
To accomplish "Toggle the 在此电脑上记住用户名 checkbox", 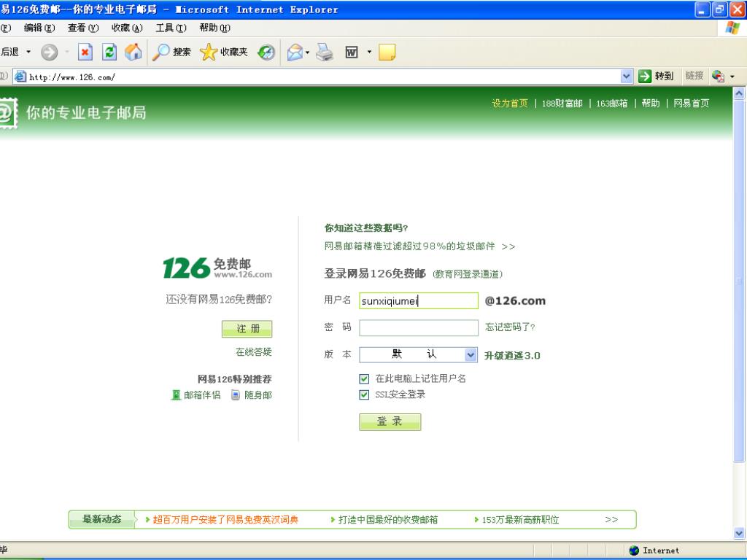I will coord(364,379).
